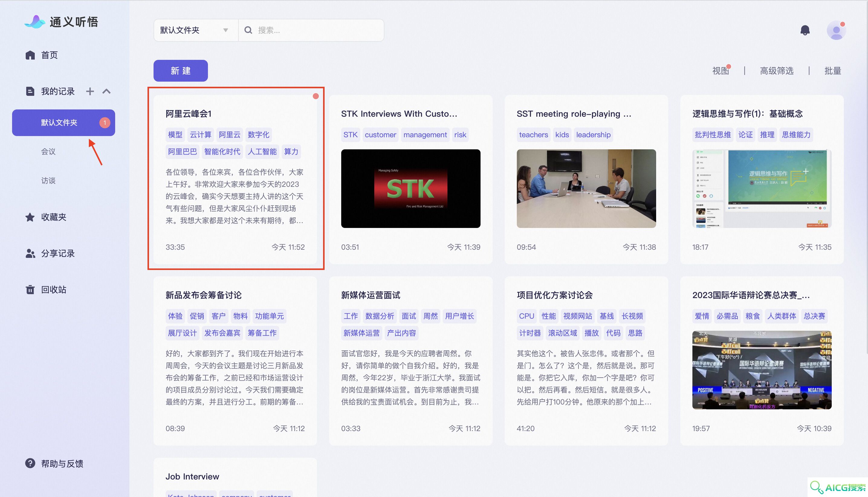Open 高级筛选 advanced filter
The height and width of the screenshot is (497, 868).
(x=776, y=71)
